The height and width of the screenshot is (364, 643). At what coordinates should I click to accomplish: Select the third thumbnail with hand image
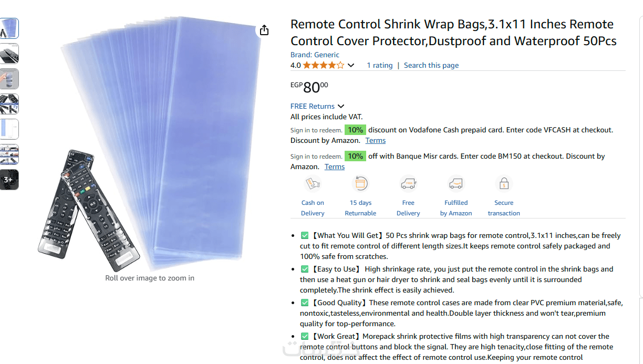(x=9, y=79)
